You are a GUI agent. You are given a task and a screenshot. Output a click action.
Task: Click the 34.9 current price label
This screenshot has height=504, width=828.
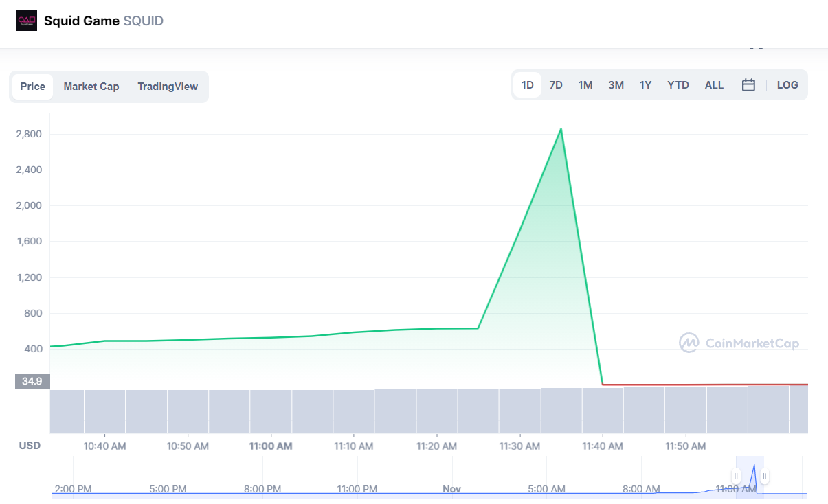[x=31, y=382]
